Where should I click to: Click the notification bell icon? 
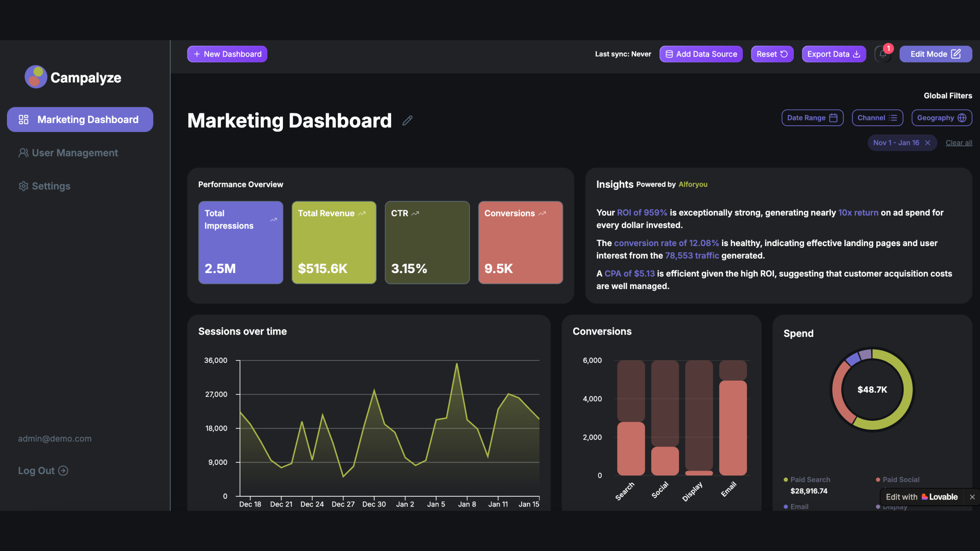tap(882, 54)
